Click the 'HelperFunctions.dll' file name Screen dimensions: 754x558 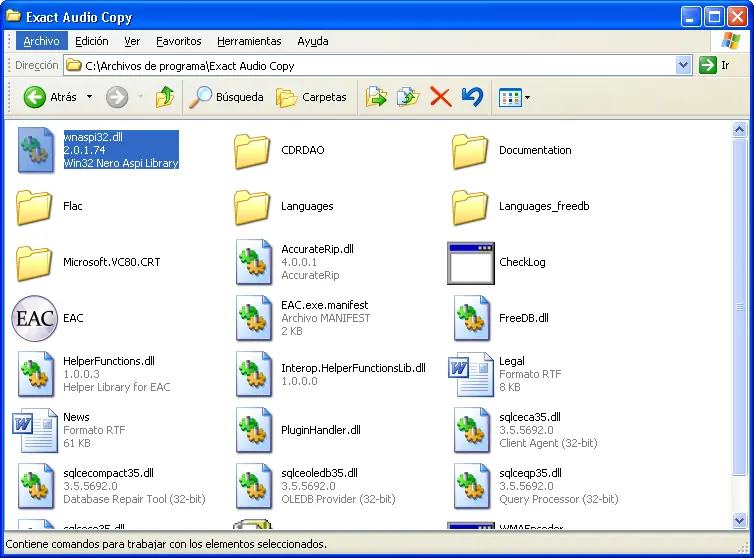(x=109, y=361)
